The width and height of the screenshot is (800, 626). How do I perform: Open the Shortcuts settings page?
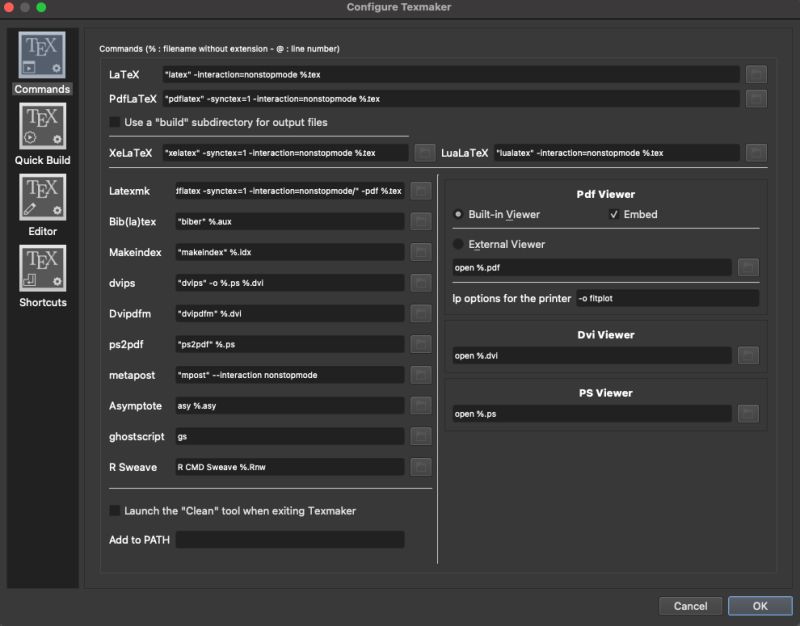[42, 276]
